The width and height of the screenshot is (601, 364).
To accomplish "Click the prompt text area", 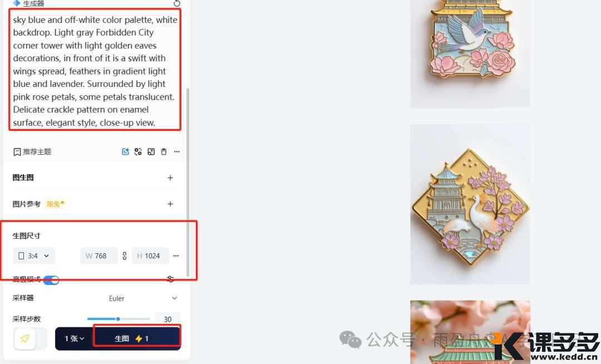I will pos(95,71).
